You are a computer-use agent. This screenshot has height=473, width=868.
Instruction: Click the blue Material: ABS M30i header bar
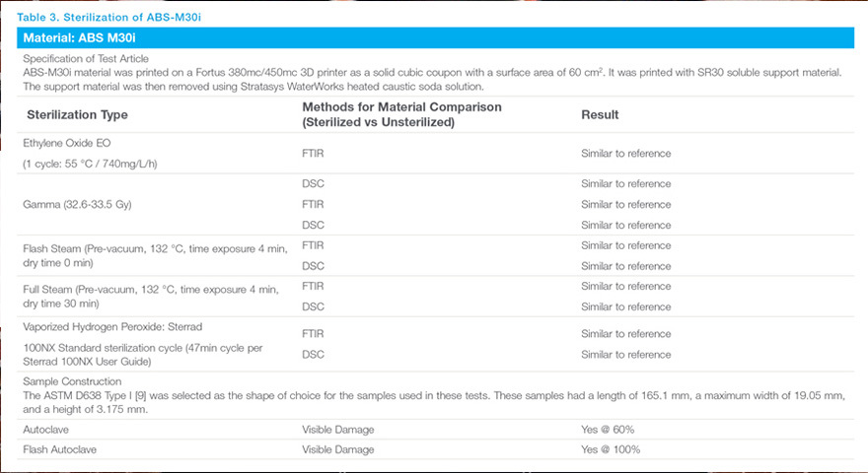click(434, 38)
